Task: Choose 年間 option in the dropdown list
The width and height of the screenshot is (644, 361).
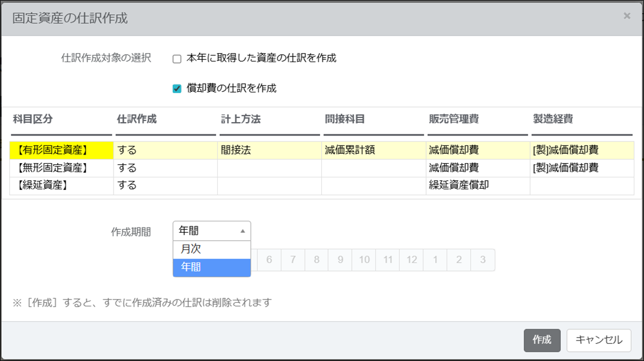Action: (212, 267)
